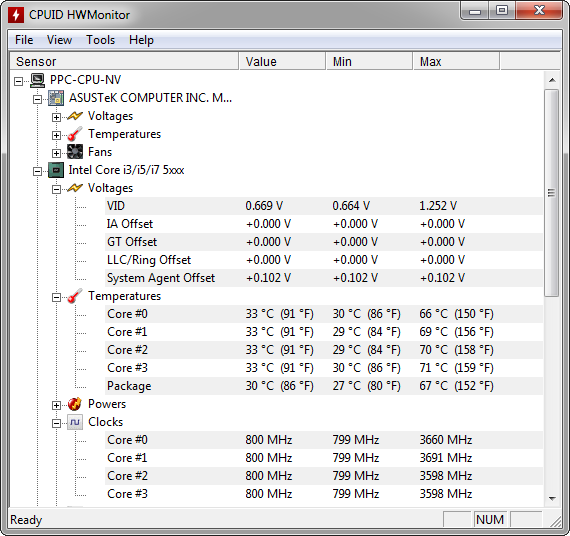The width and height of the screenshot is (570, 536).
Task: Collapse the Clocks section
Action: (x=56, y=423)
